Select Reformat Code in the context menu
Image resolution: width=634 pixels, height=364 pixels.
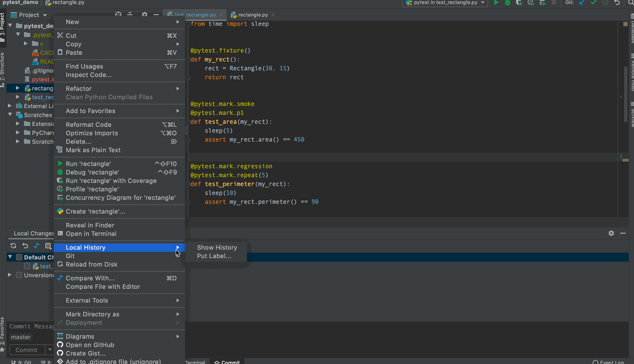coord(119,125)
